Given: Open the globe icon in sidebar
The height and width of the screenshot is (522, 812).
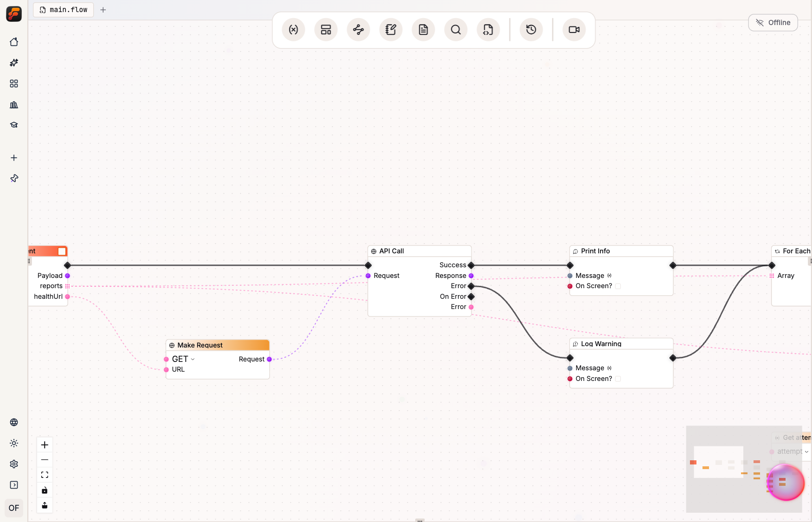Looking at the screenshot, I should click(x=14, y=422).
